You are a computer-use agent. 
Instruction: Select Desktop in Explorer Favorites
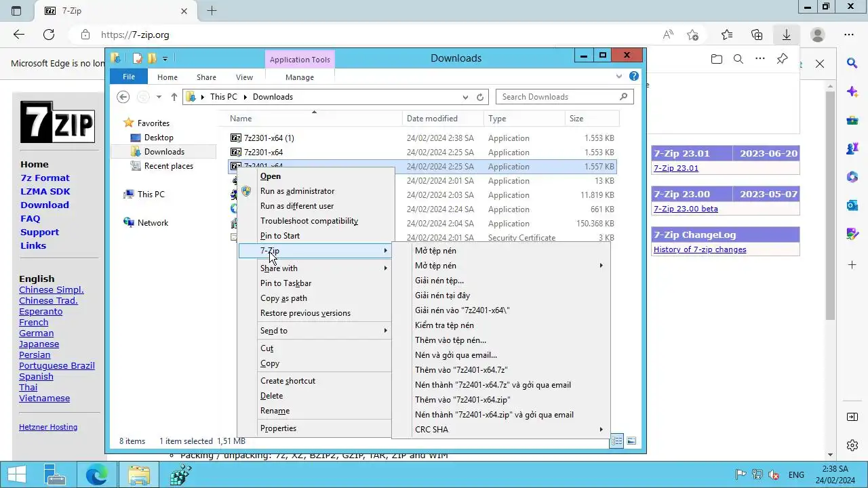pyautogui.click(x=159, y=138)
